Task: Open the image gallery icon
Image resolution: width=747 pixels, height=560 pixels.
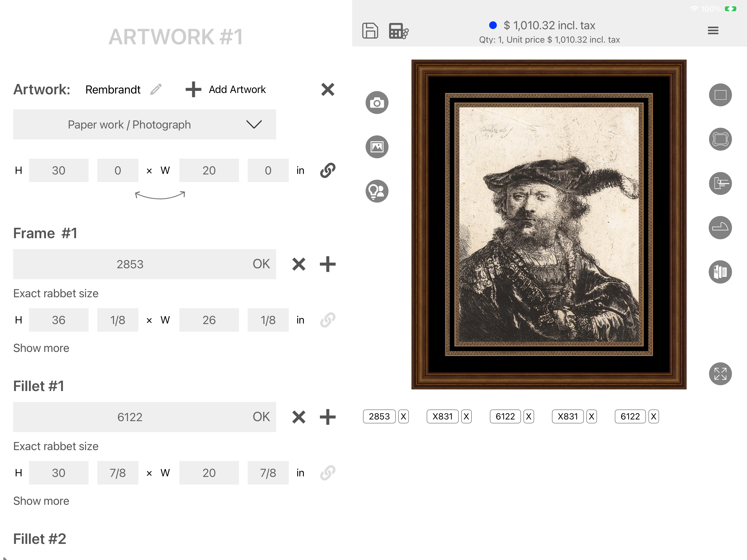Action: (x=377, y=147)
